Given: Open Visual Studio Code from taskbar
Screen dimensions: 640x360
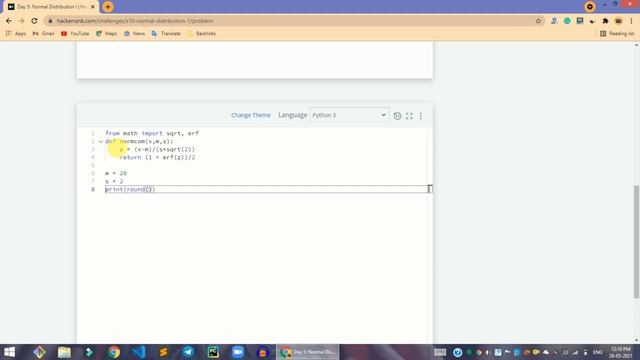Looking at the screenshot, I should [x=139, y=352].
